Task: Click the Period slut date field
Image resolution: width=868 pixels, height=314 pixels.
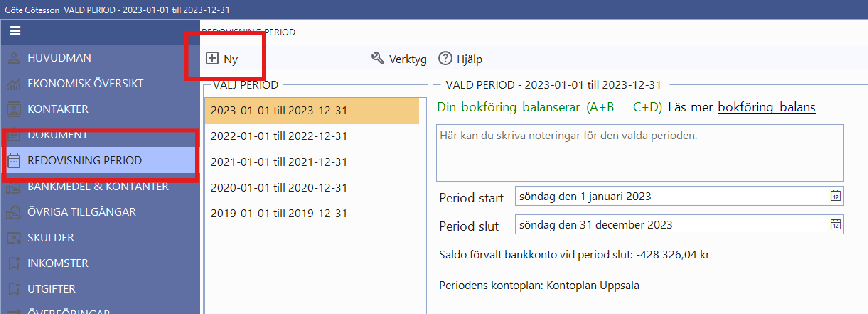Action: point(679,224)
